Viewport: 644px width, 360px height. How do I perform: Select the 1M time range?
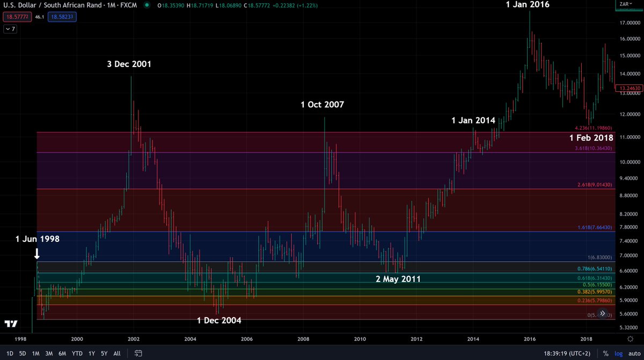[36, 354]
